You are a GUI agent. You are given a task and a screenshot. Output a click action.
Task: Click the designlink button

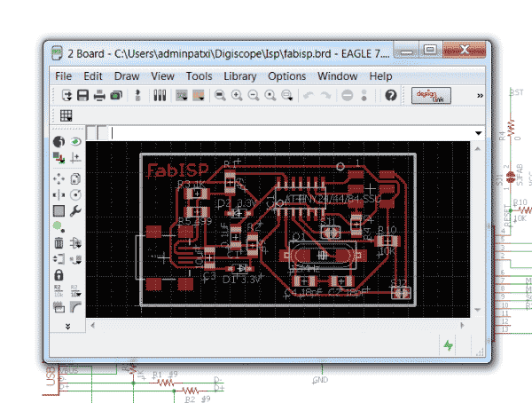tap(431, 96)
